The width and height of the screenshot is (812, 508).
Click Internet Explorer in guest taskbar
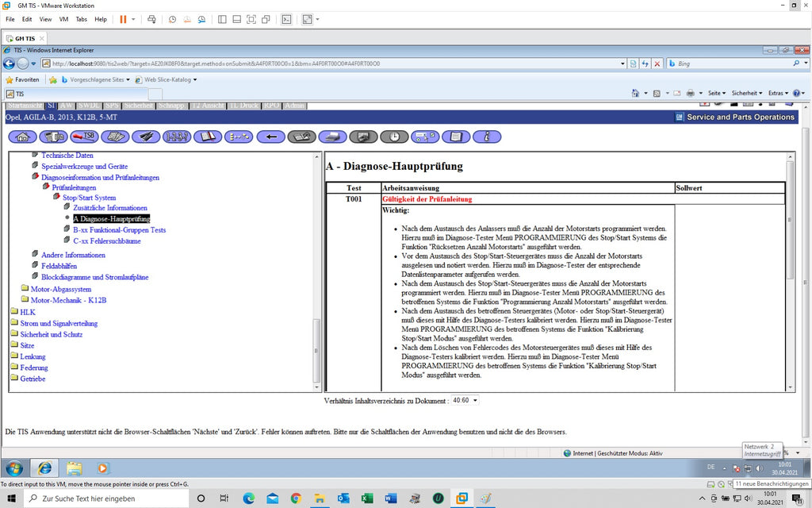pos(45,468)
